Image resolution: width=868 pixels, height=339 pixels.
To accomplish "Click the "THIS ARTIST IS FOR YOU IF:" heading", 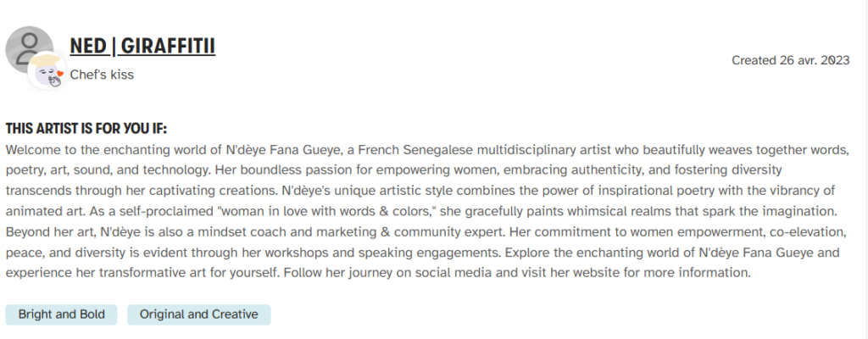I will [x=86, y=129].
